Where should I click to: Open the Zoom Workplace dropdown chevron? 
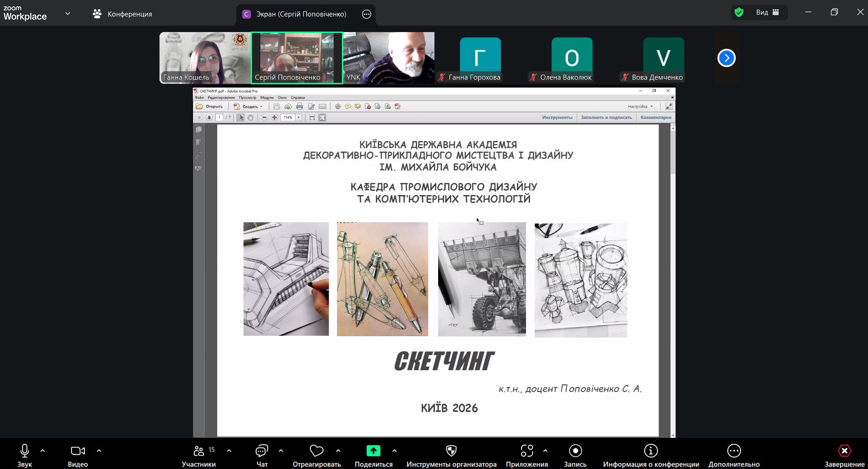(68, 14)
